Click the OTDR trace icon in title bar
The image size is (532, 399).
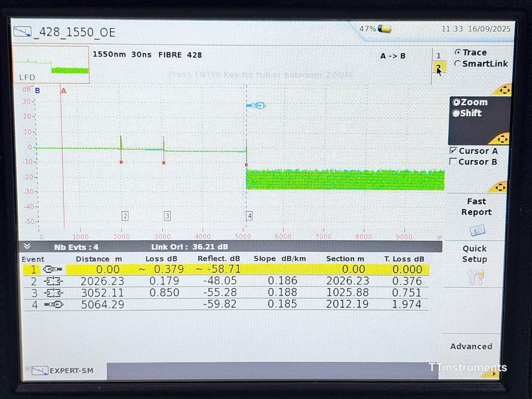tap(22, 32)
